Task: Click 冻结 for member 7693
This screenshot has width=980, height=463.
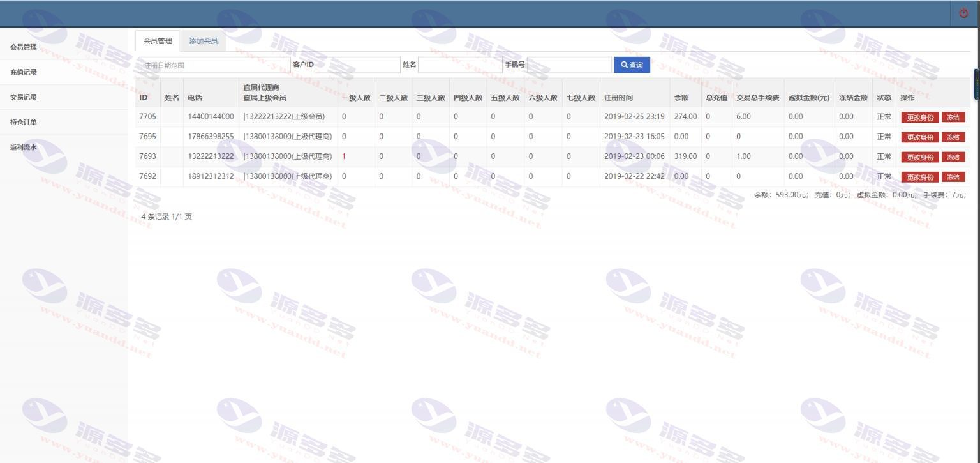Action: click(953, 157)
